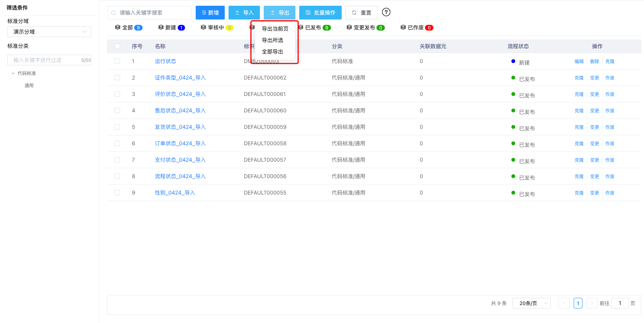Switch to the 已发布 status tab
The image size is (644, 323).
click(314, 28)
